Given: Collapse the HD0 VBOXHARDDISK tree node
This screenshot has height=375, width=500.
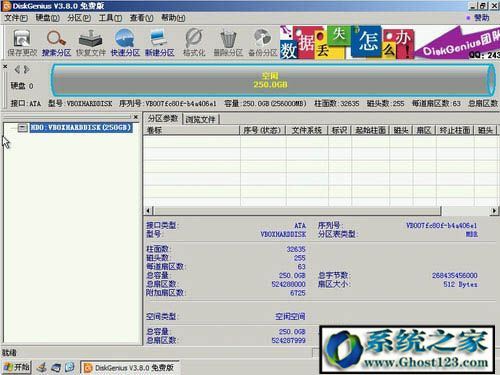Looking at the screenshot, I should coord(22,128).
